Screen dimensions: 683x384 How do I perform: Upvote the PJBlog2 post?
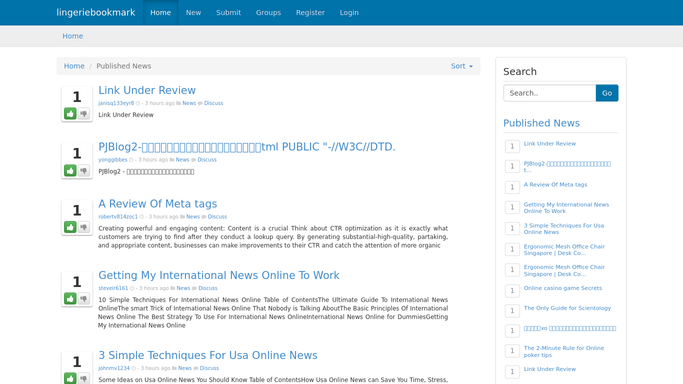click(x=70, y=170)
